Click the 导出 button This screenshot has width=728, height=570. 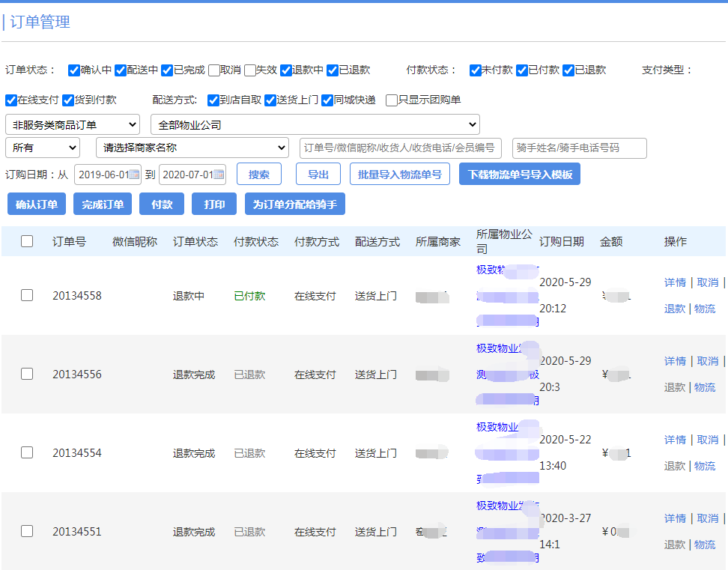318,174
